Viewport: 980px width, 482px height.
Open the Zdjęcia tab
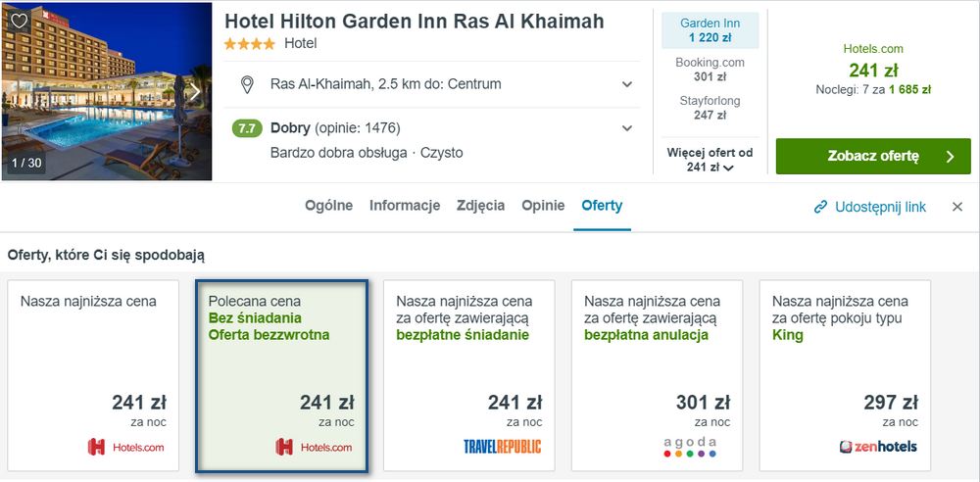(x=480, y=206)
